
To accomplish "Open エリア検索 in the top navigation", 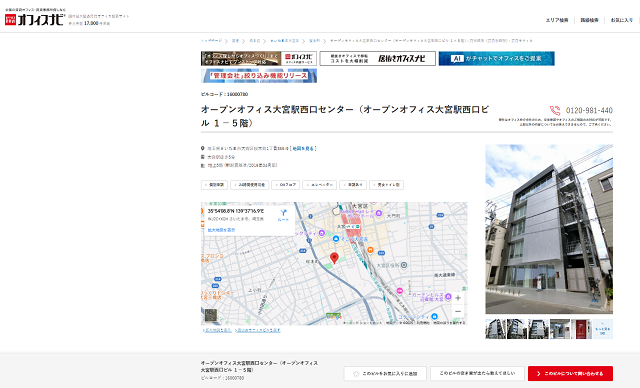I will pos(557,20).
